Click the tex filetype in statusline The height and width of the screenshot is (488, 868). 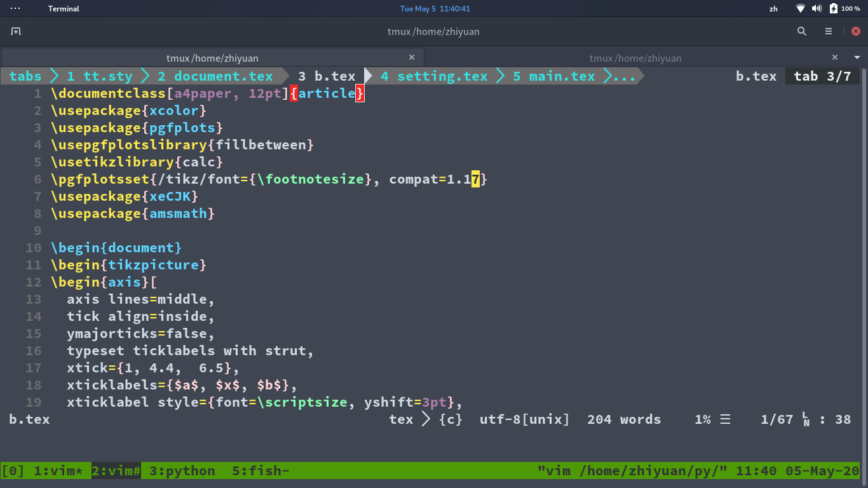tap(402, 419)
